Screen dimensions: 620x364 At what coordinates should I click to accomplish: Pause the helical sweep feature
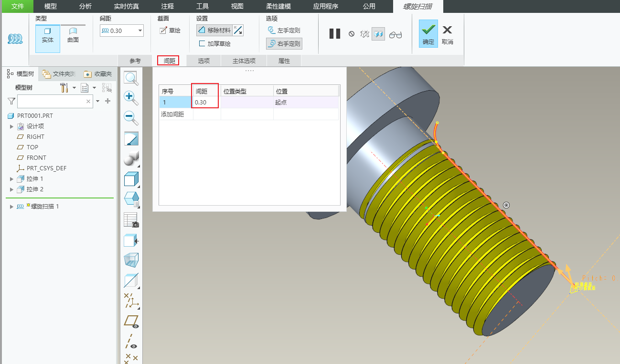pos(335,34)
